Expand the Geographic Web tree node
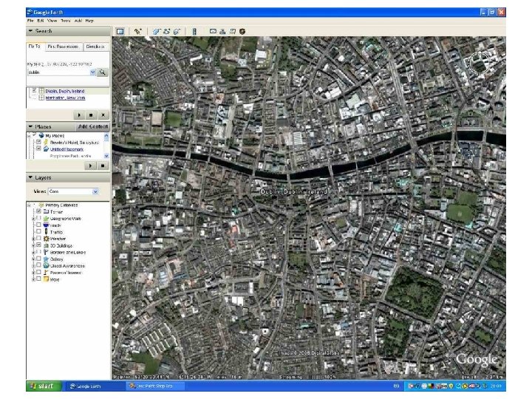 (x=33, y=219)
